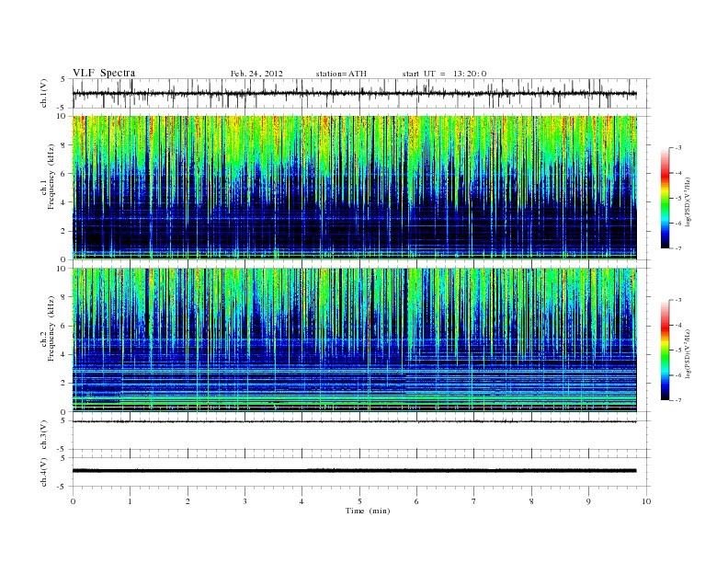Click the "0" tick on the time axis
Image resolution: width=728 pixels, height=563 pixels.
tap(73, 501)
